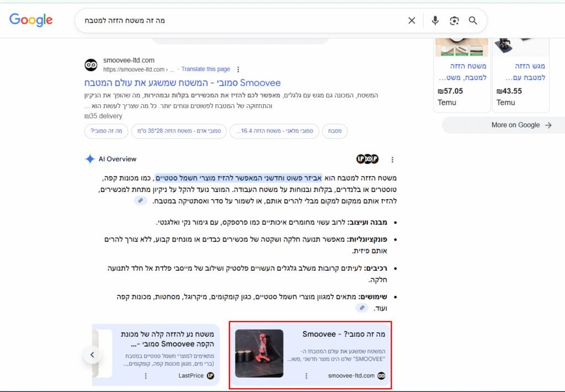The width and height of the screenshot is (565, 392).
Task: Select the מה זה סמובי? search chip
Action: (x=106, y=131)
